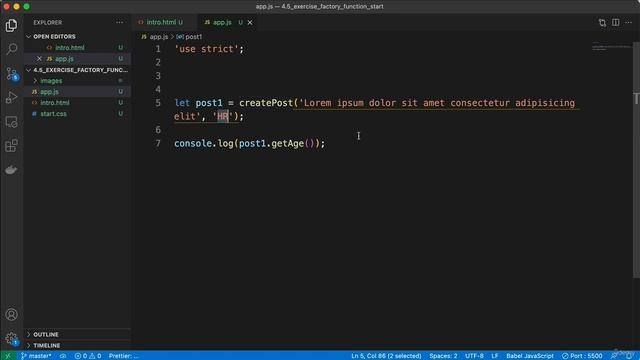The height and width of the screenshot is (360, 640).
Task: Click the selected 'HR' string
Action: [223, 116]
